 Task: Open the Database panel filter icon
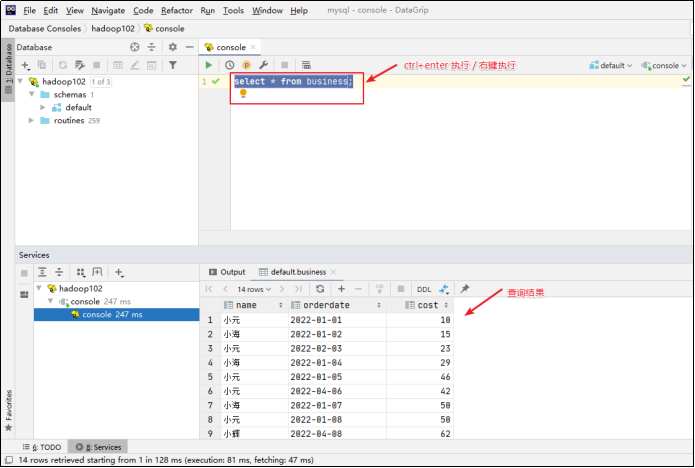(x=173, y=65)
